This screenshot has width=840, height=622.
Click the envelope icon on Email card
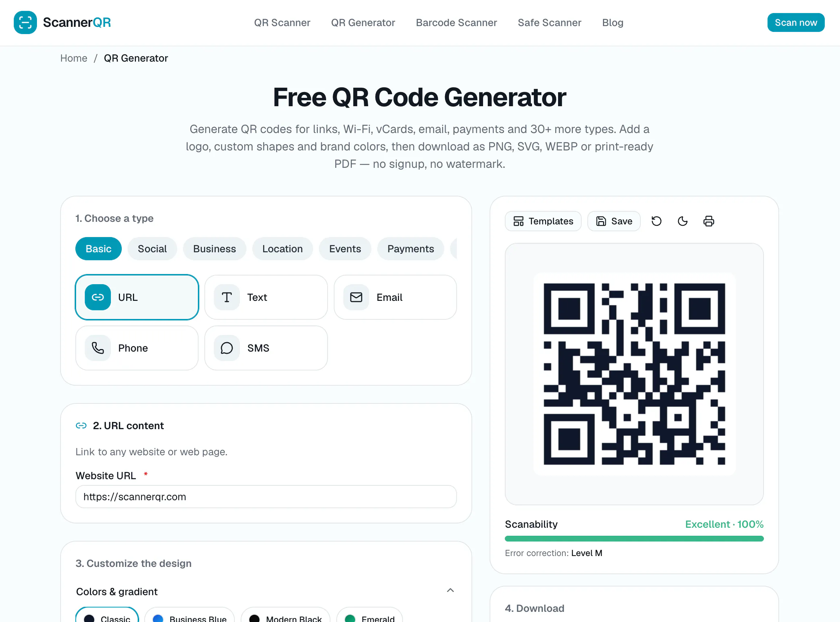(356, 297)
